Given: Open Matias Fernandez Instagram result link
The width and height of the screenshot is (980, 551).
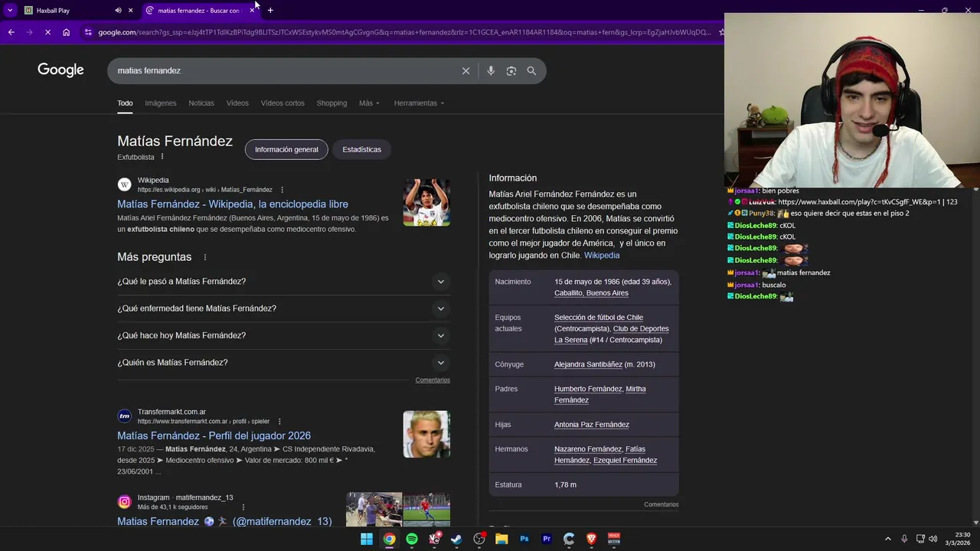Looking at the screenshot, I should 224,521.
